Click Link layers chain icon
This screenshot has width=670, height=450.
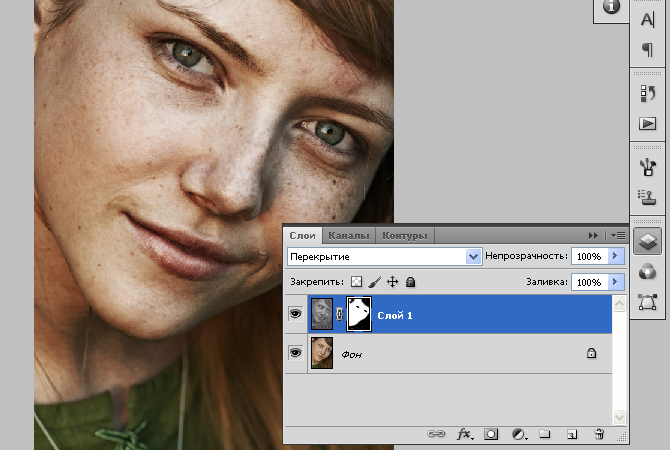[436, 434]
